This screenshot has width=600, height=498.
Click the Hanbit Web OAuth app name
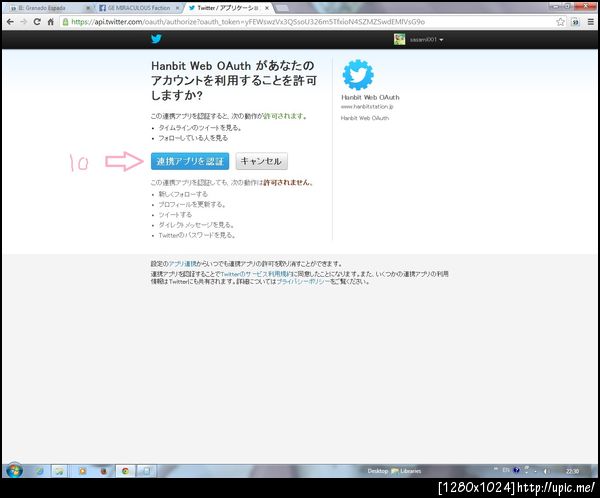(x=370, y=97)
